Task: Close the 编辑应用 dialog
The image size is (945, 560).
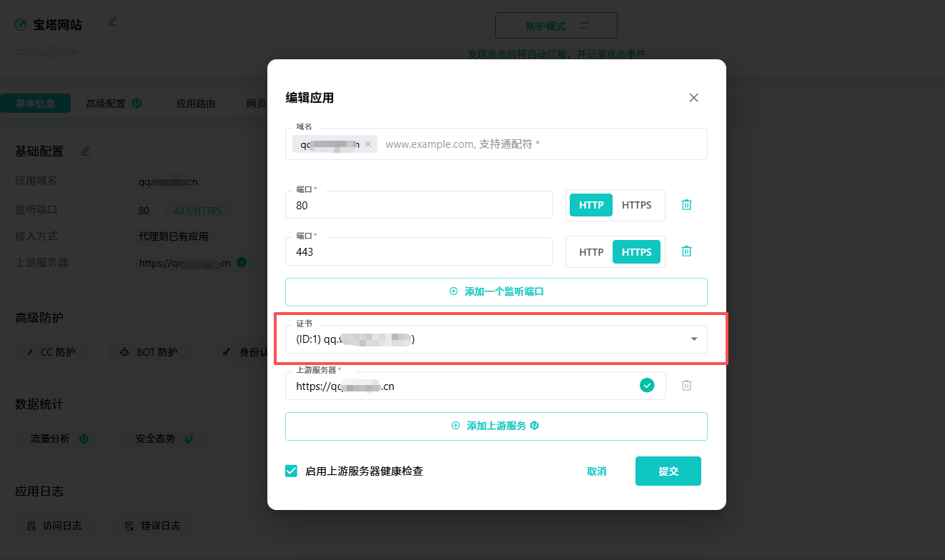Action: pos(693,98)
